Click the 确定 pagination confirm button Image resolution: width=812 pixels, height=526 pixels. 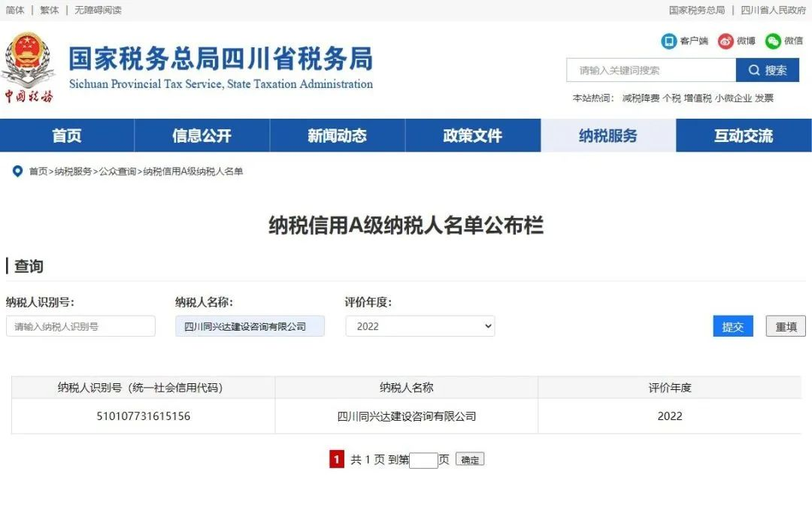pos(470,460)
